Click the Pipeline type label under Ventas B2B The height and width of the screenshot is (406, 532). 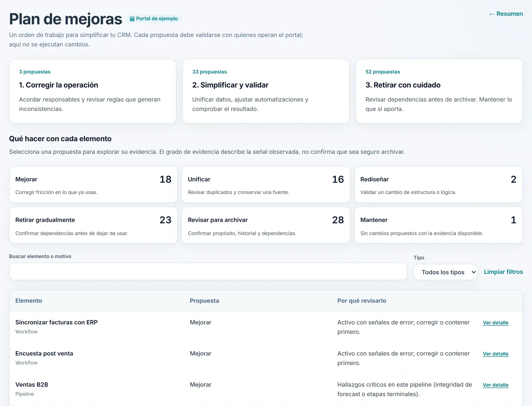pos(24,394)
